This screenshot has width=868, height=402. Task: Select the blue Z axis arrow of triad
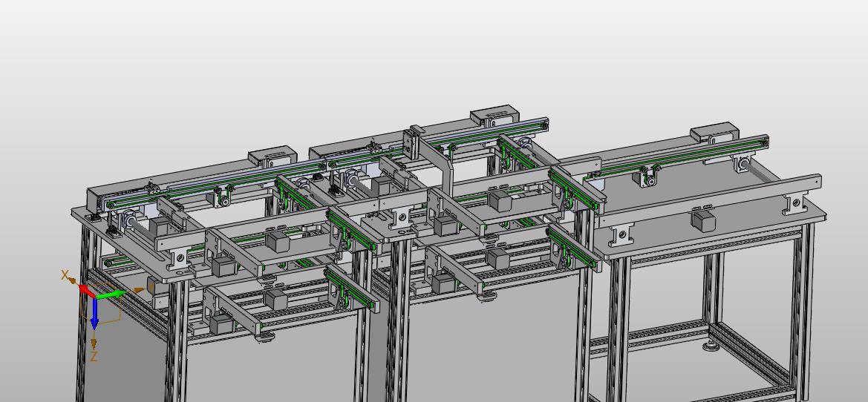tap(94, 313)
